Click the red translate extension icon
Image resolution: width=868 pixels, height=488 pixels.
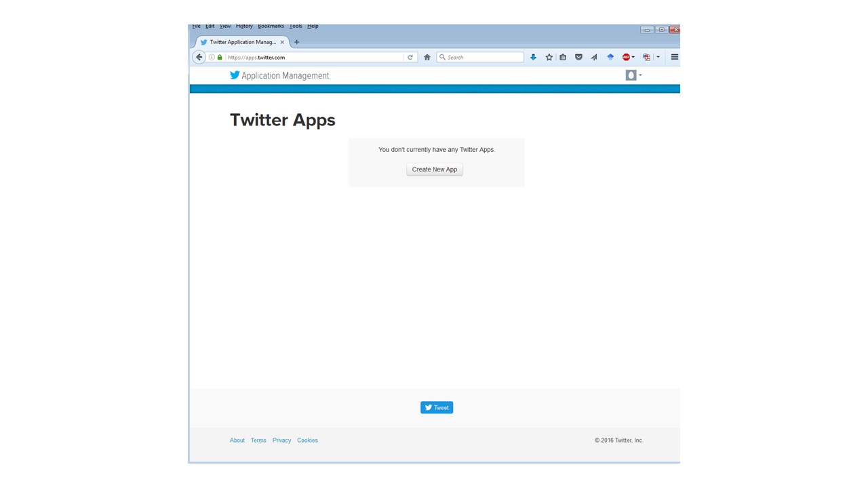coord(647,58)
